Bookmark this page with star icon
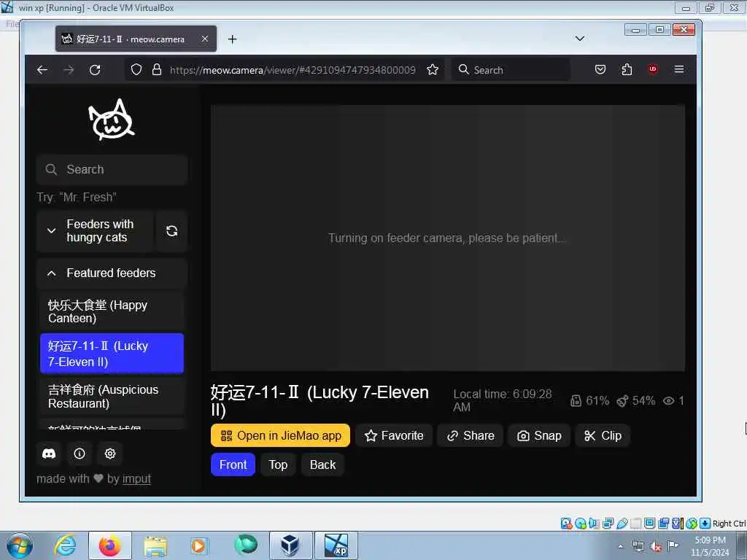This screenshot has width=747, height=560. (x=433, y=70)
